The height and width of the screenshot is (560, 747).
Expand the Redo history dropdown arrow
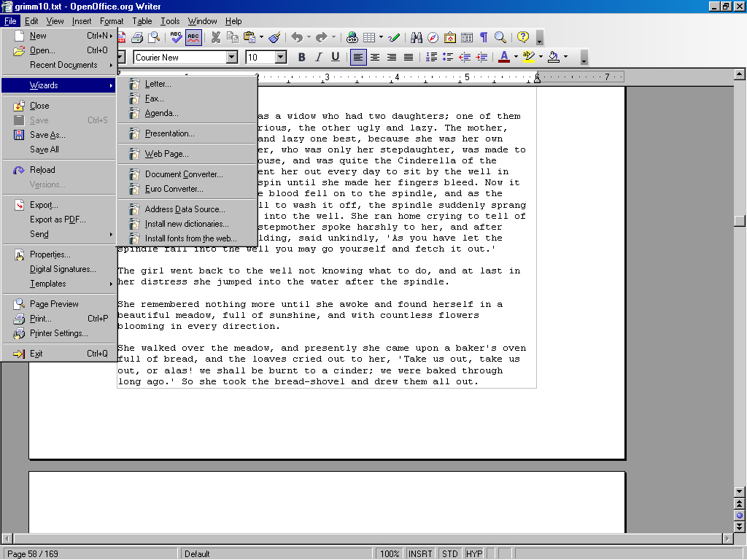(x=333, y=37)
